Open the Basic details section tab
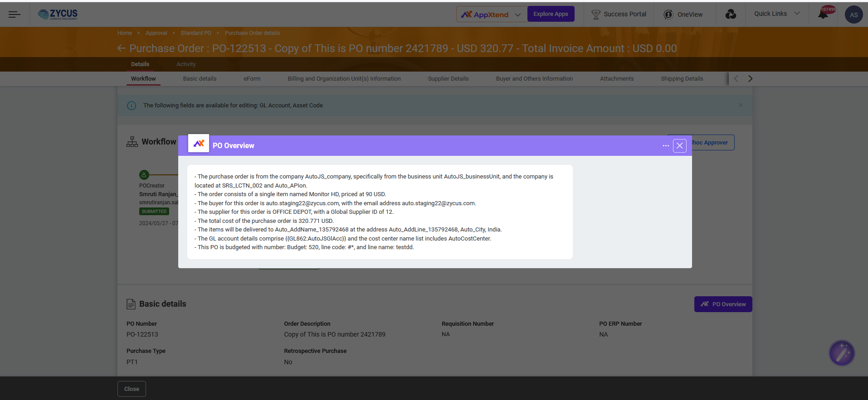 [x=200, y=79]
